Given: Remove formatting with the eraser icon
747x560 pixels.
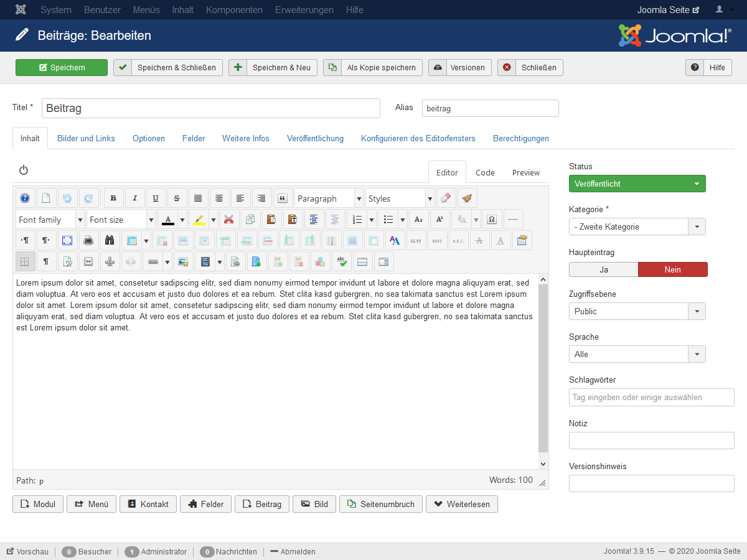Looking at the screenshot, I should [x=446, y=198].
